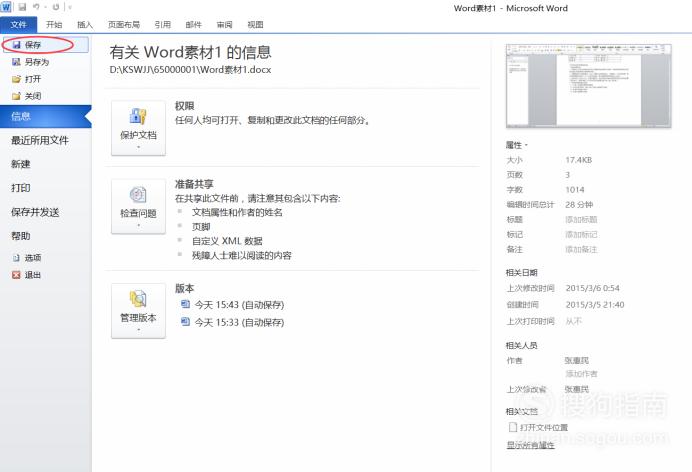Click Show all properties (显示所有属性) link
Screen dimensions: 692x472
pos(530,445)
